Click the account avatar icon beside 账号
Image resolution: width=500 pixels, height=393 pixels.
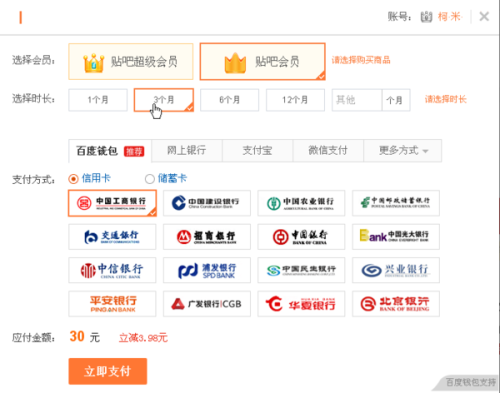(426, 17)
